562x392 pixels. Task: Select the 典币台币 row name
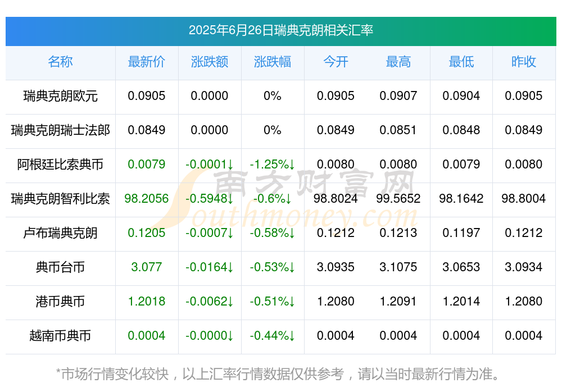point(60,267)
